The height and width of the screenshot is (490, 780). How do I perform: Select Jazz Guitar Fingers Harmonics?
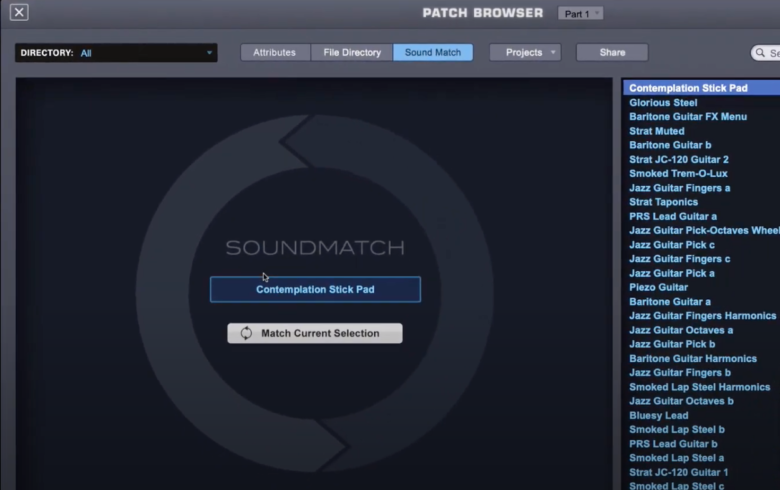[x=702, y=315]
